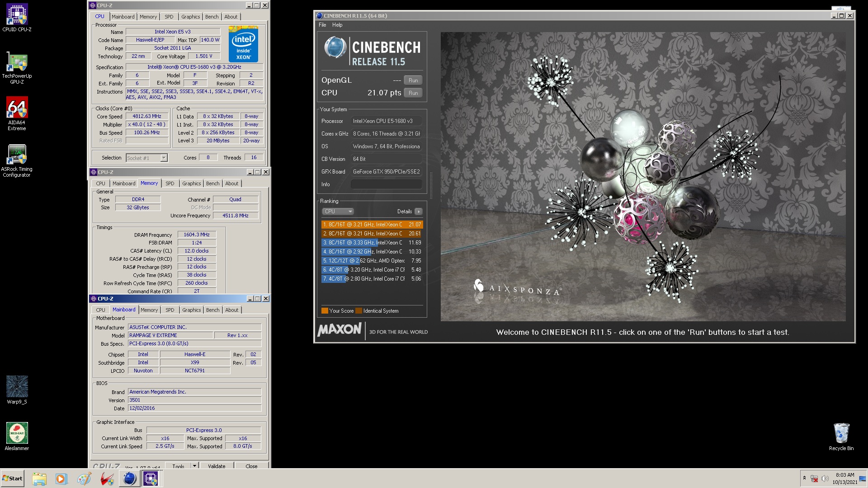Image resolution: width=868 pixels, height=488 pixels.
Task: Click the volume tray icon
Action: pos(825,479)
